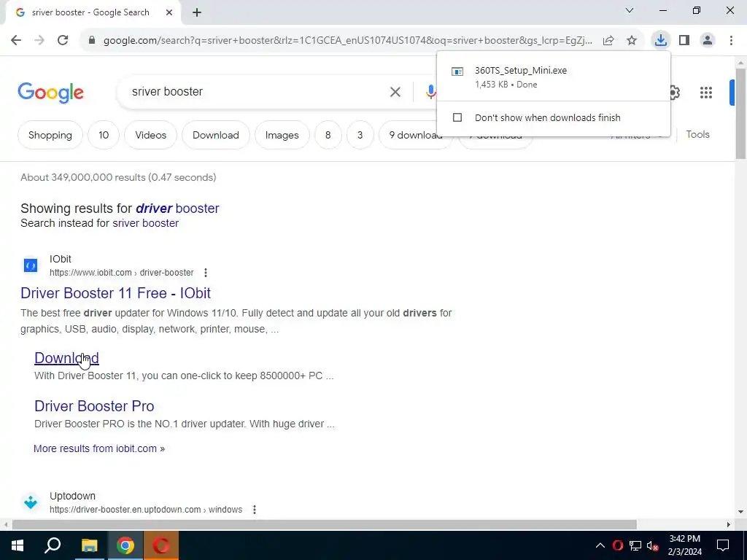Viewport: 747px width, 560px height.
Task: Open File Explorer from taskbar
Action: (x=89, y=545)
